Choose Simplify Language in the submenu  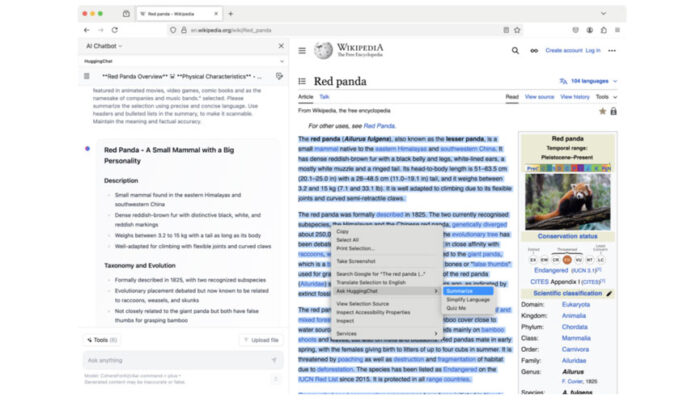pos(468,300)
